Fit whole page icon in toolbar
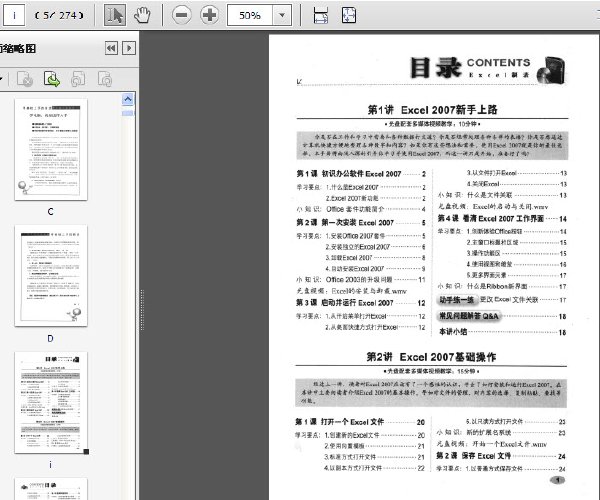The height and width of the screenshot is (500, 600). [x=349, y=15]
